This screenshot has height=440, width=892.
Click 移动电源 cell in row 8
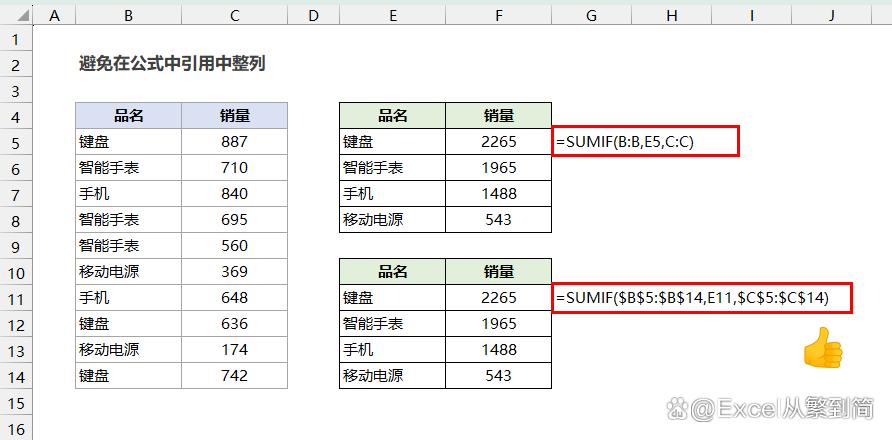[392, 220]
